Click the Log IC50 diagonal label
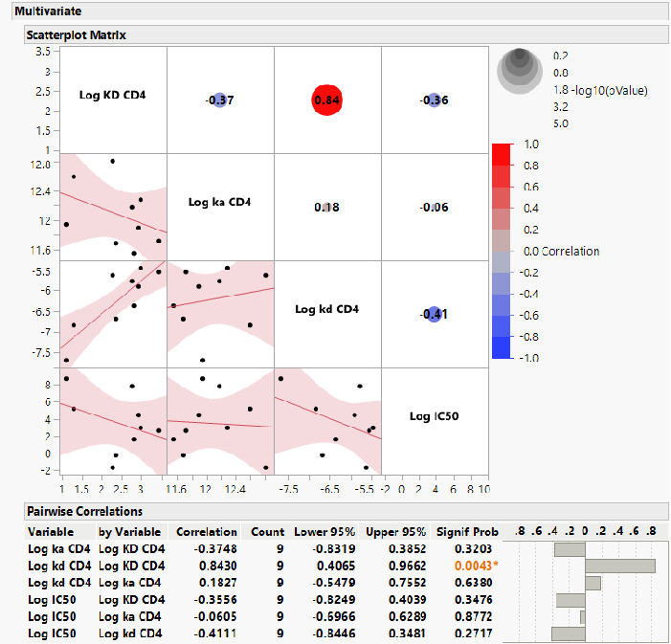Image resolution: width=671 pixels, height=644 pixels. click(x=435, y=416)
